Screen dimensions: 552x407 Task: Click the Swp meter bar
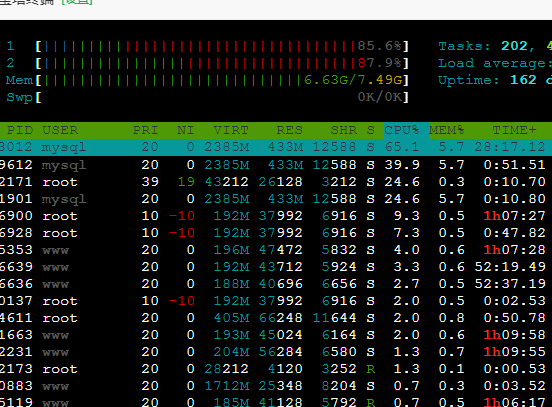222,97
